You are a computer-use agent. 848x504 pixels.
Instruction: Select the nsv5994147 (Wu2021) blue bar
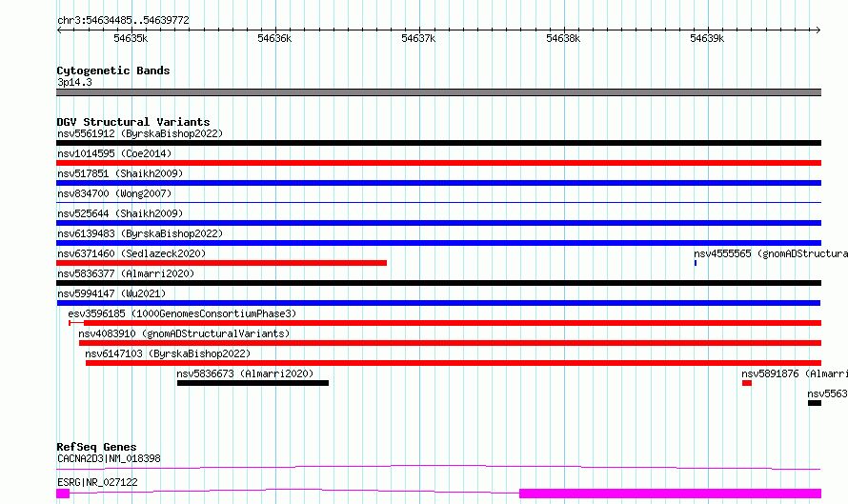[x=438, y=303]
